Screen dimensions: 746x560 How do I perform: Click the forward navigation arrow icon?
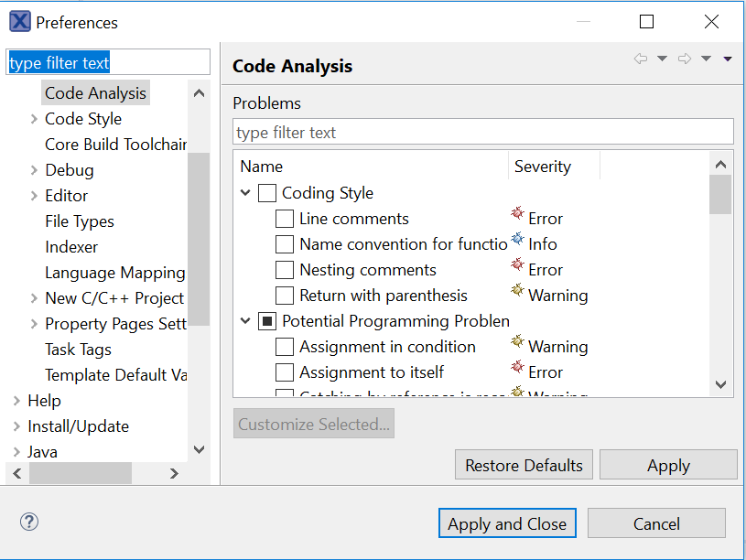point(684,59)
